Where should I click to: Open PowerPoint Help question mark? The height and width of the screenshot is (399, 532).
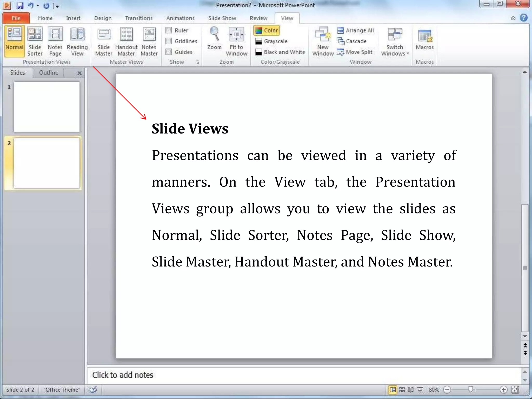click(523, 18)
